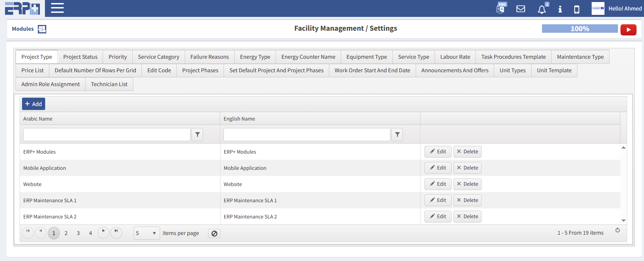Click the info icon in header
The height and width of the screenshot is (261, 644).
tap(560, 9)
